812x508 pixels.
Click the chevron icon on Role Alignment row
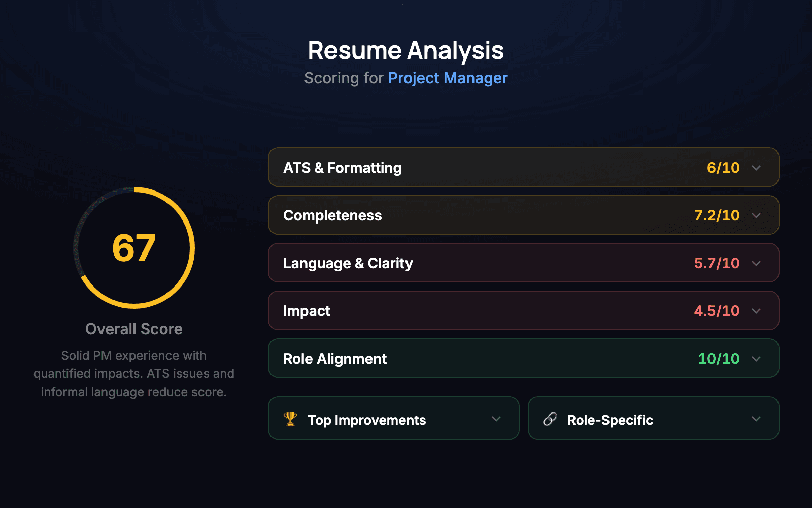point(756,358)
